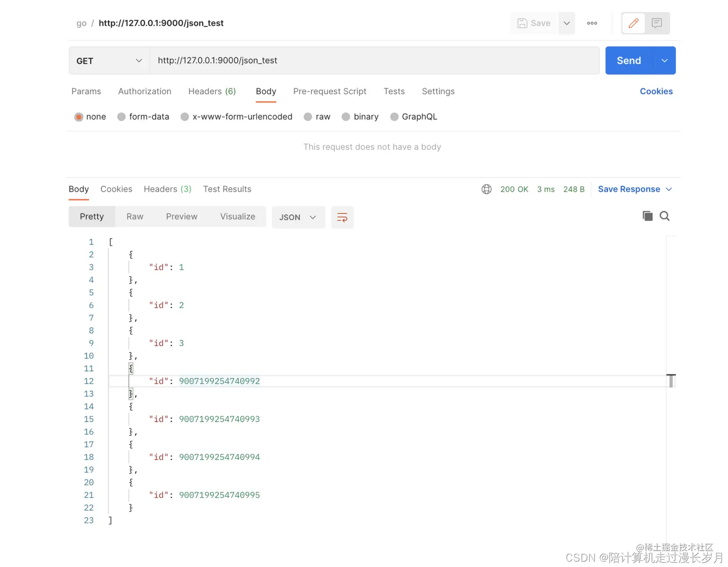Select the request Body tab

pyautogui.click(x=266, y=91)
